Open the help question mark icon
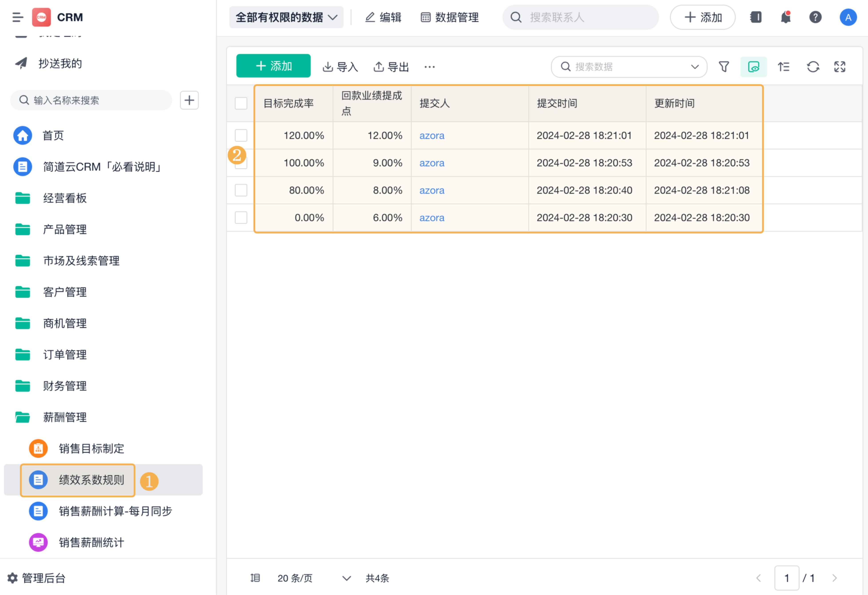This screenshot has height=595, width=868. tap(815, 17)
